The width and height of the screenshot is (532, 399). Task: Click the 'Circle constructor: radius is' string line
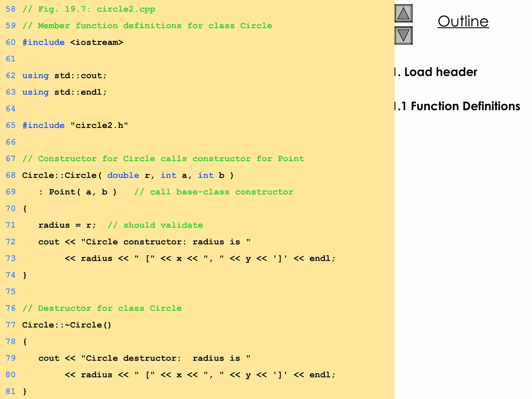click(x=144, y=242)
